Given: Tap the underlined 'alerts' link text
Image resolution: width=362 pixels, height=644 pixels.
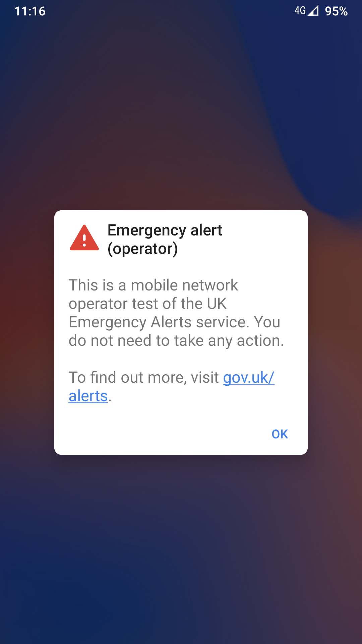Looking at the screenshot, I should pyautogui.click(x=88, y=396).
